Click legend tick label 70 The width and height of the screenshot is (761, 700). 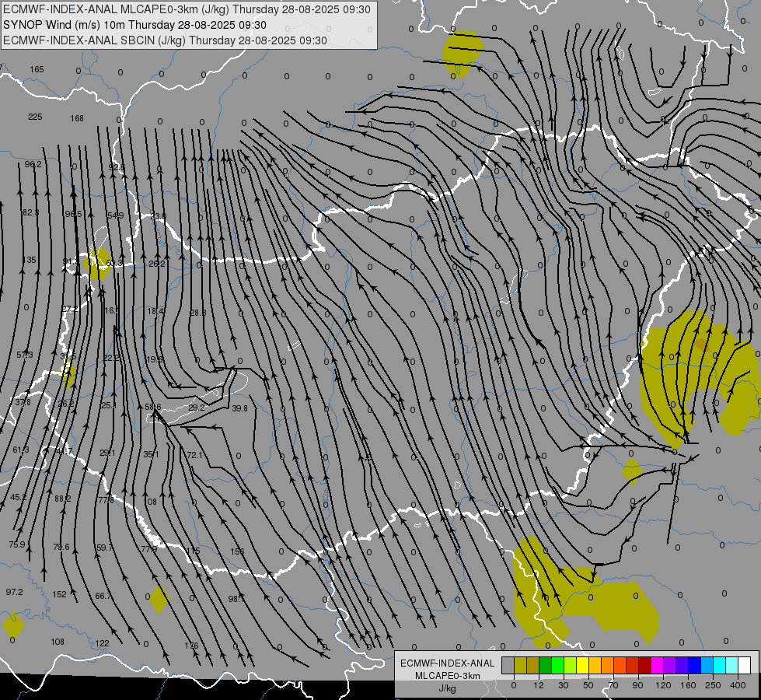tap(613, 685)
